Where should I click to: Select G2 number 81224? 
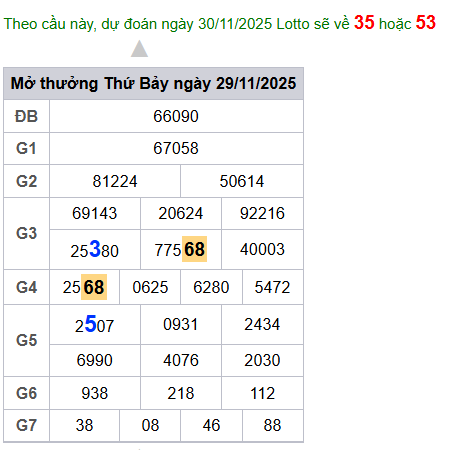[x=115, y=181]
